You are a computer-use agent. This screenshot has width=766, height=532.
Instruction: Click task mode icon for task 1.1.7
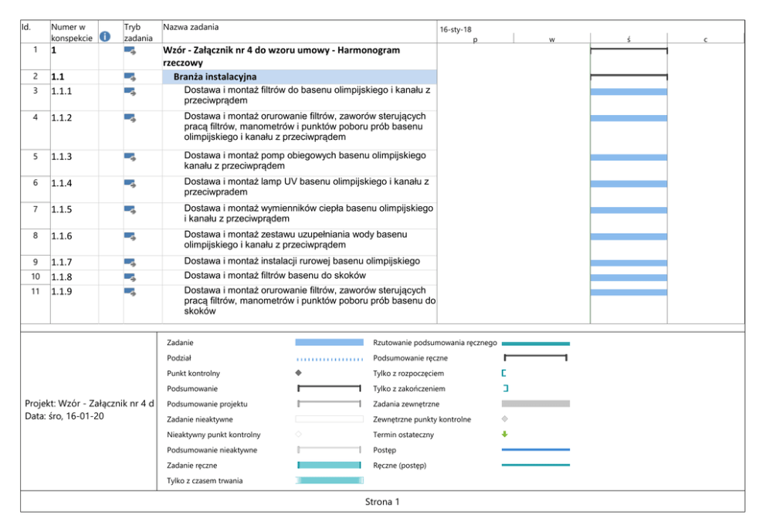point(130,263)
